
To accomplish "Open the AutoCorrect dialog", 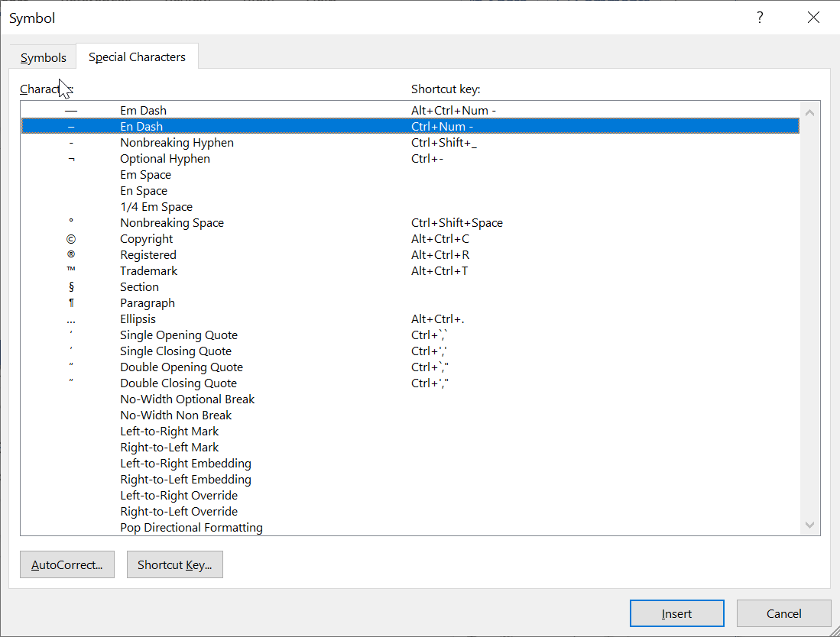I will pyautogui.click(x=66, y=564).
